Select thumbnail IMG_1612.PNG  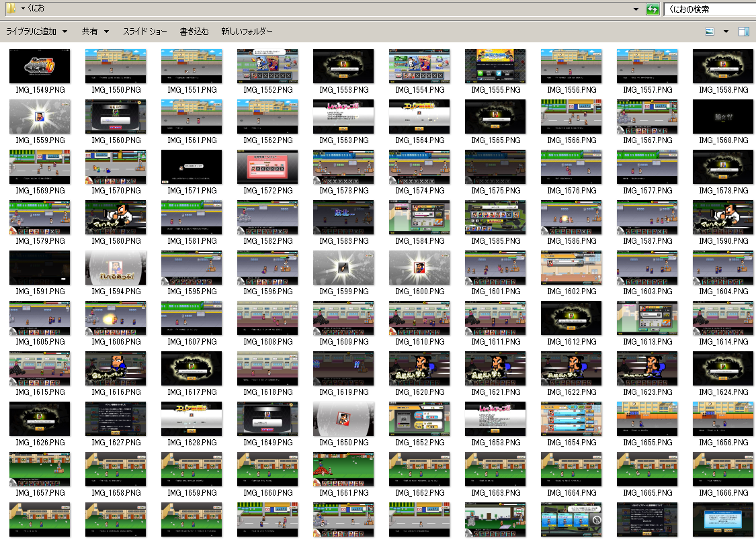[571, 318]
